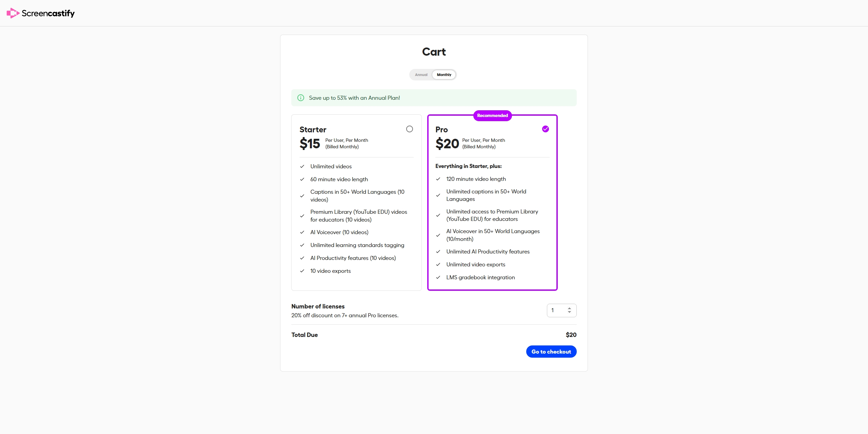
Task: Click checkmark next to LMS gradebook integration
Action: 438,277
